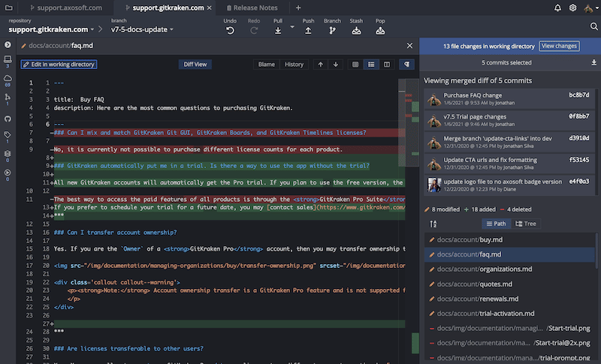Image resolution: width=601 pixels, height=364 pixels.
Task: Open the search magnifier icon
Action: (594, 26)
